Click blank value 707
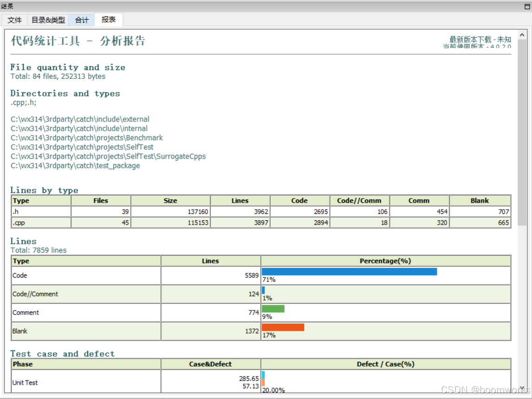Image resolution: width=532 pixels, height=399 pixels. 504,212
